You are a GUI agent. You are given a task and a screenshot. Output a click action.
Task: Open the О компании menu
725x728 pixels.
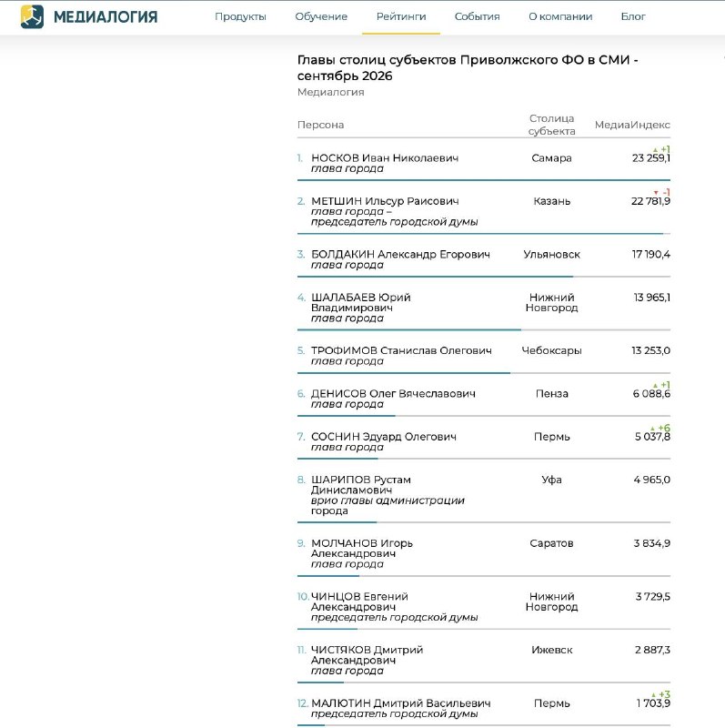(x=560, y=16)
